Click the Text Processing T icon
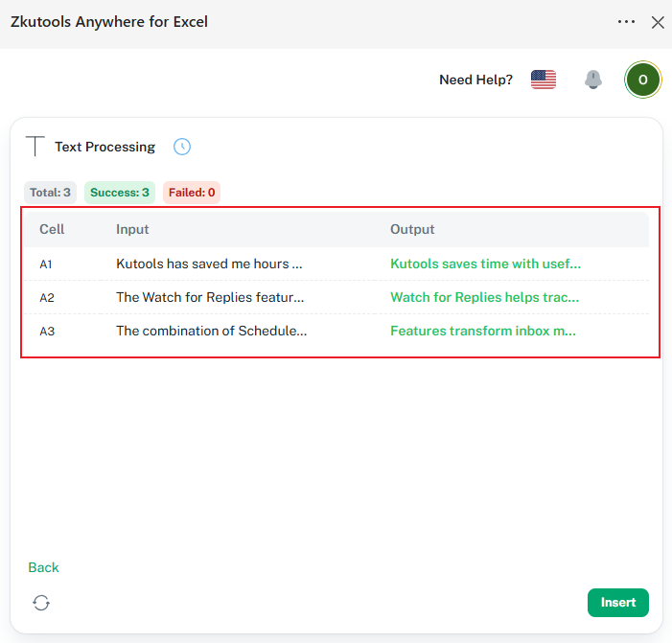 pyautogui.click(x=35, y=147)
